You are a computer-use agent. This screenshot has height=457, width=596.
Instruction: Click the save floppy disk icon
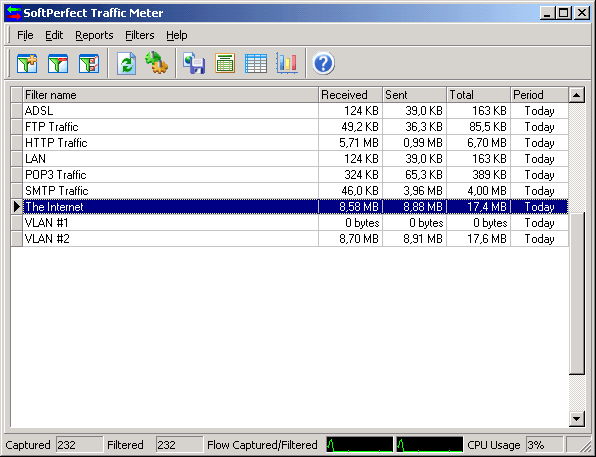tap(194, 63)
